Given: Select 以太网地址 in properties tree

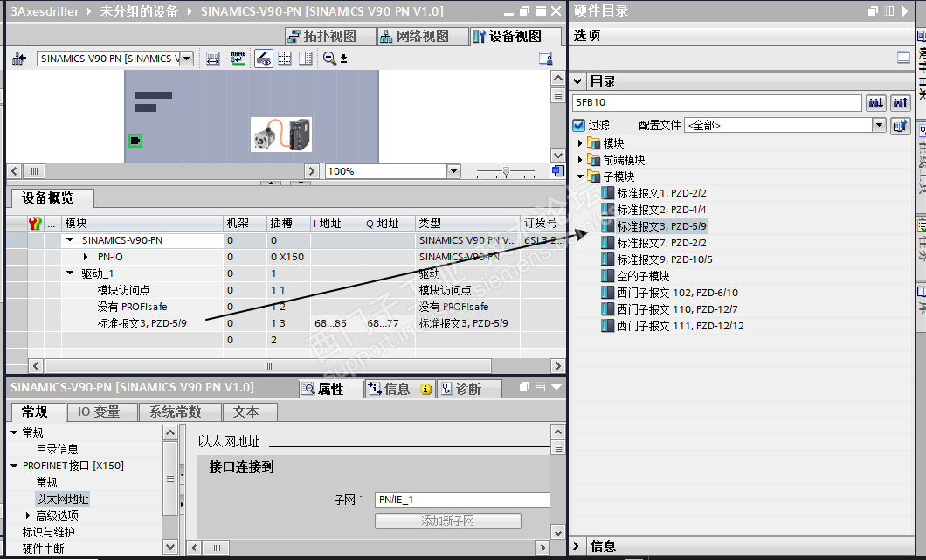Looking at the screenshot, I should point(62,499).
